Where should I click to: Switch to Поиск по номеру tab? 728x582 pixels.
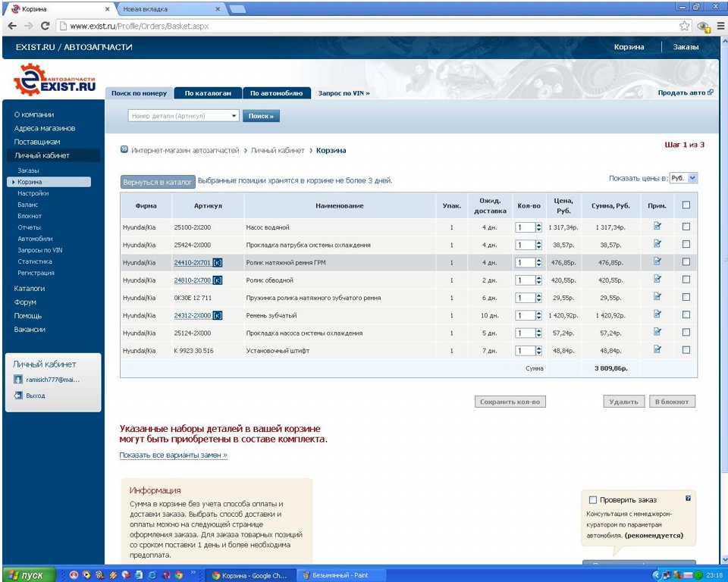coord(139,93)
